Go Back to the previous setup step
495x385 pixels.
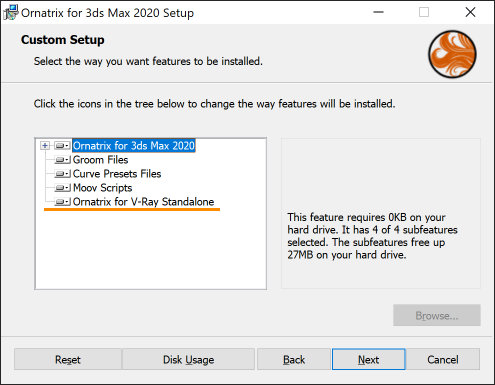(x=294, y=359)
